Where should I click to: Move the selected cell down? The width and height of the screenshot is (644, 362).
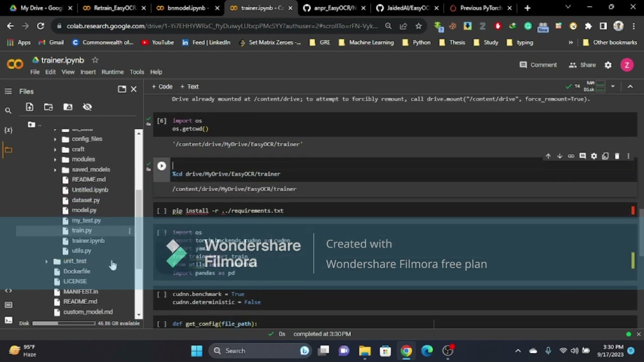(x=559, y=156)
